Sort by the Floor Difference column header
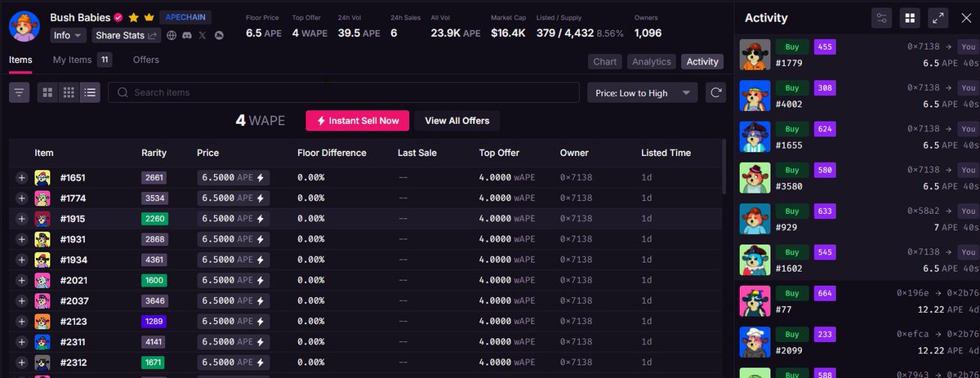 (332, 153)
